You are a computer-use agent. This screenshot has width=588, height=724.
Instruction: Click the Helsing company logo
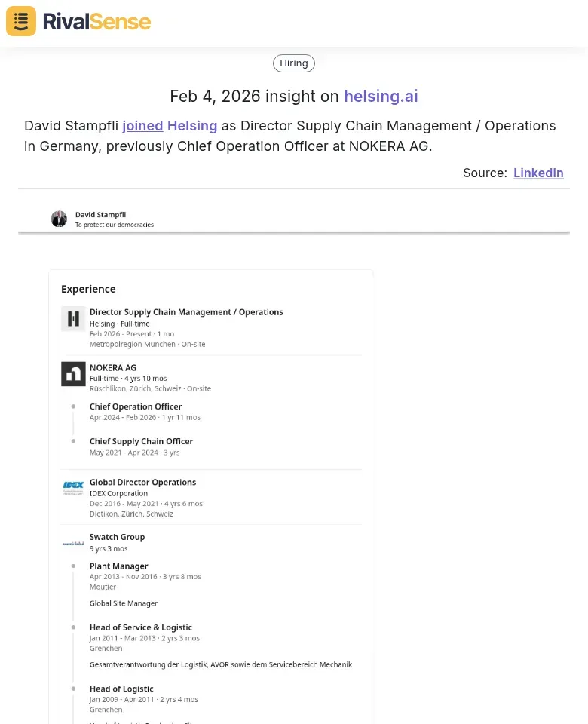tap(73, 319)
